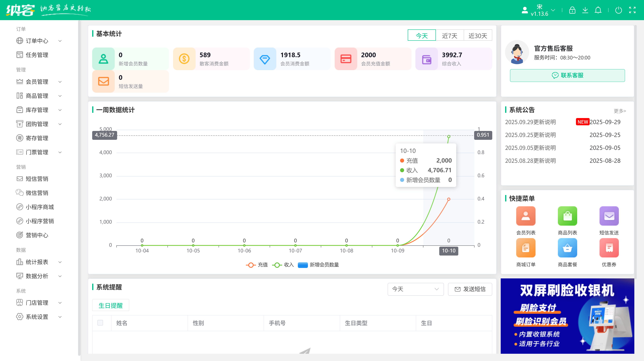
Task: Open 商品列表 shortcut icon
Action: (567, 216)
